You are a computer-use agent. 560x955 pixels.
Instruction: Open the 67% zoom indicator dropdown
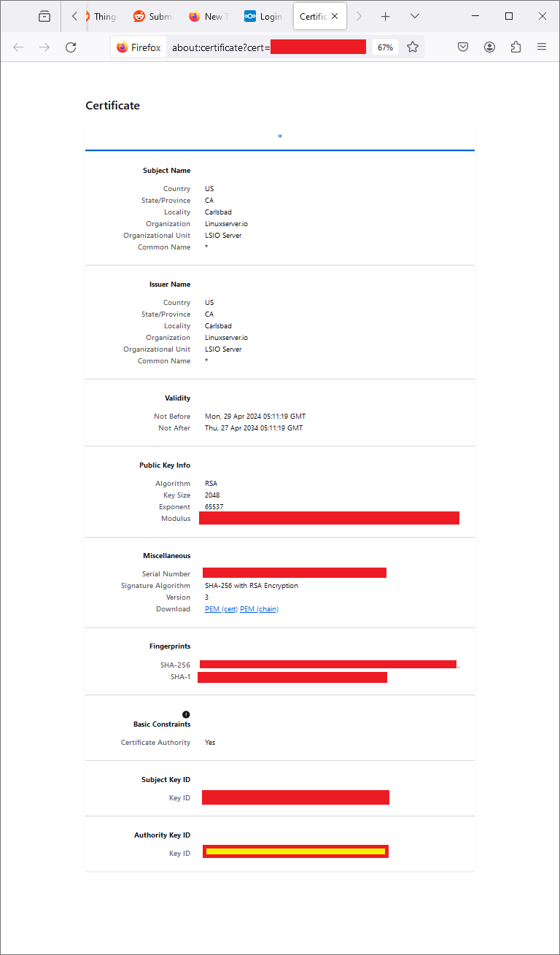click(384, 46)
